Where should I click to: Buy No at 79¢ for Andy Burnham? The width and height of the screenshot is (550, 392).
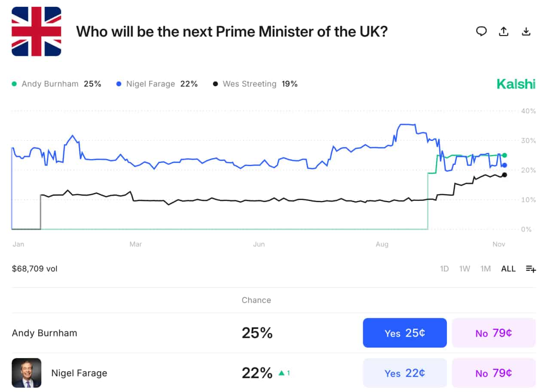(x=494, y=333)
